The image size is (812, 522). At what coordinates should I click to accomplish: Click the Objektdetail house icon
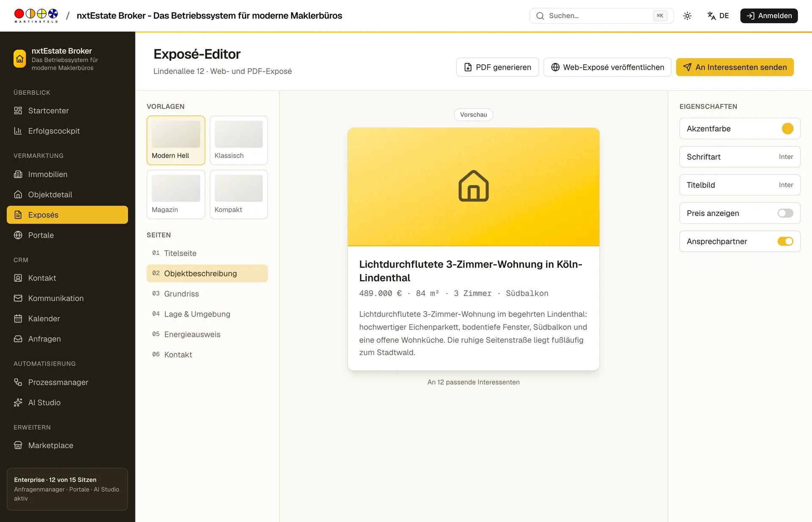coord(18,194)
